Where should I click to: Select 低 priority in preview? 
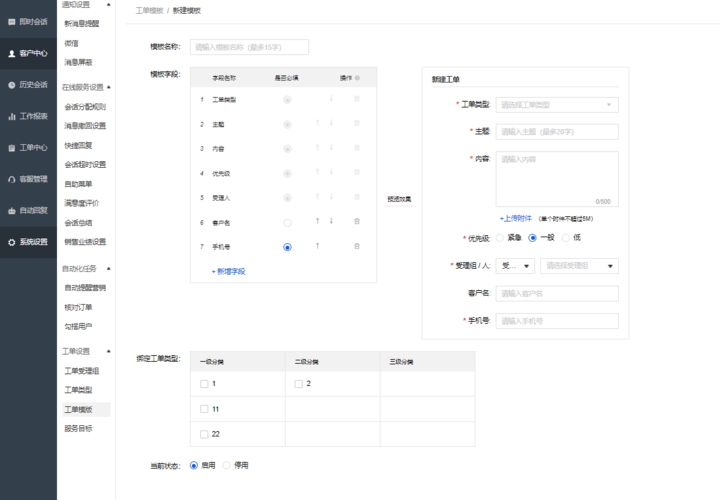pyautogui.click(x=566, y=238)
